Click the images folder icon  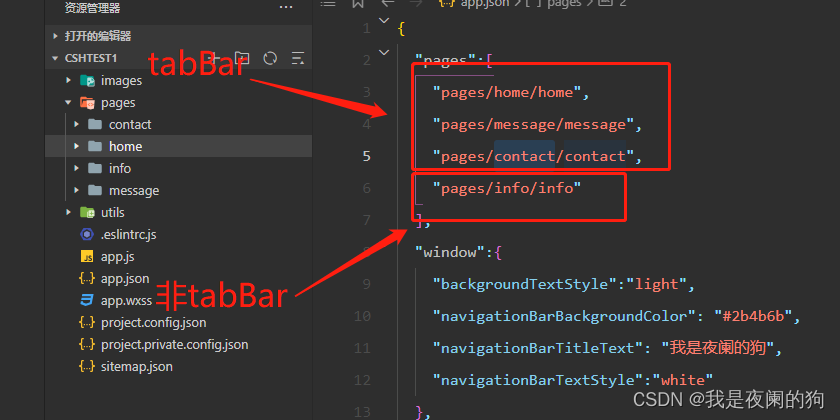[87, 81]
